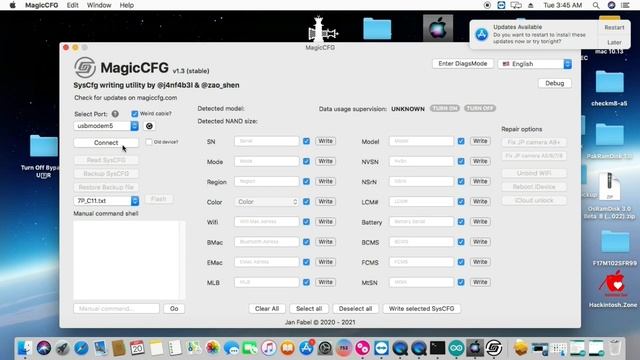Click Write selected SysCFG button
This screenshot has width=640, height=360.
(x=421, y=309)
